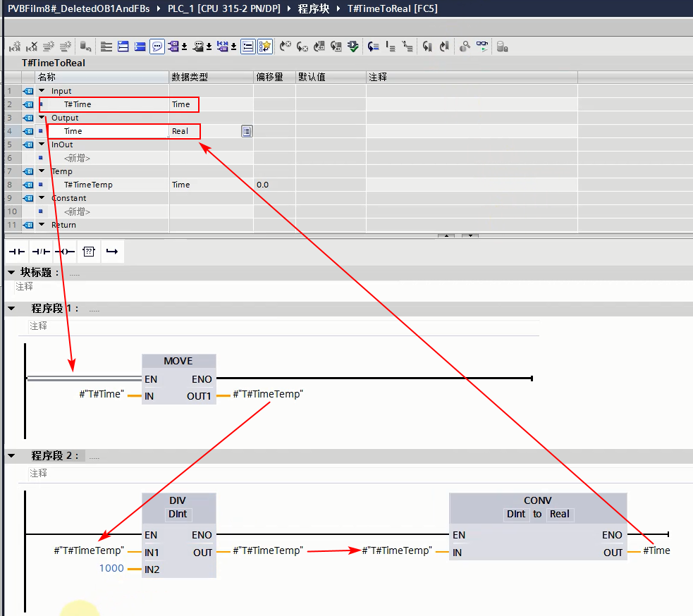Screen dimensions: 693x616
Task: Select T#TimeToReal [FC5] breadcrumb item
Action: pos(393,8)
